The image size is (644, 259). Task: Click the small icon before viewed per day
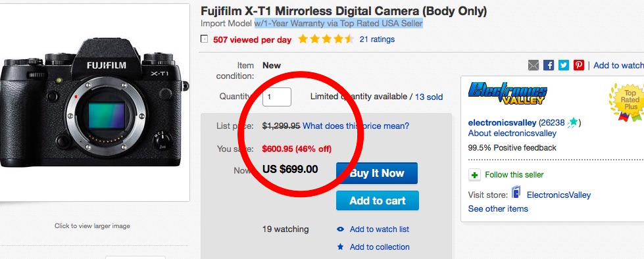(x=204, y=39)
